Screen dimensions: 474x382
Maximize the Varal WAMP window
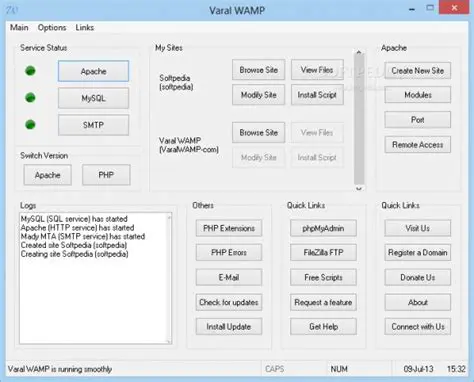pyautogui.click(x=430, y=8)
